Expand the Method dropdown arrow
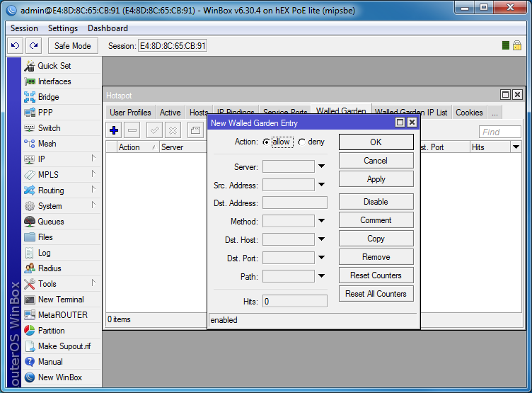The width and height of the screenshot is (532, 393). point(322,221)
